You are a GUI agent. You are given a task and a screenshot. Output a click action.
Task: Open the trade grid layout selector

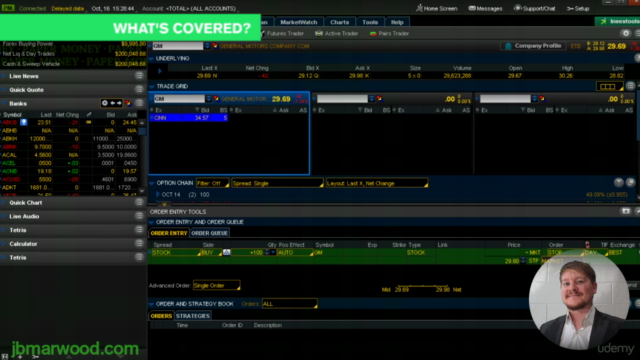click(x=610, y=86)
